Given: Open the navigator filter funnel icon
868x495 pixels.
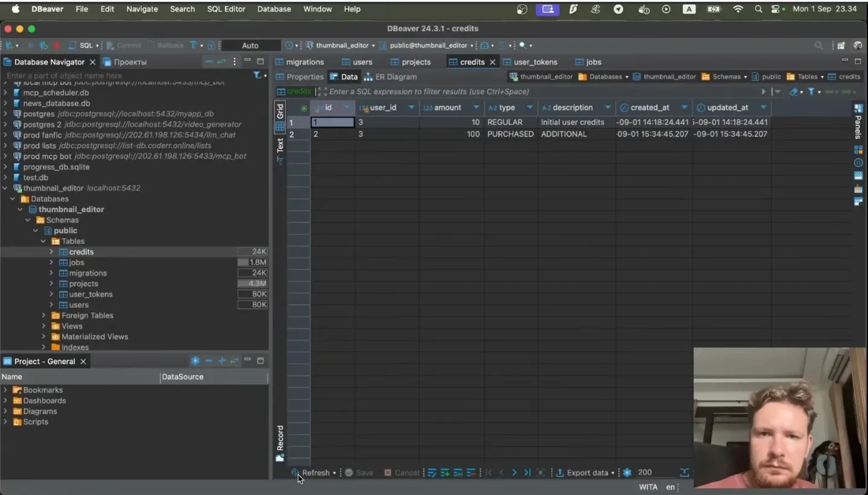Looking at the screenshot, I should pos(258,76).
